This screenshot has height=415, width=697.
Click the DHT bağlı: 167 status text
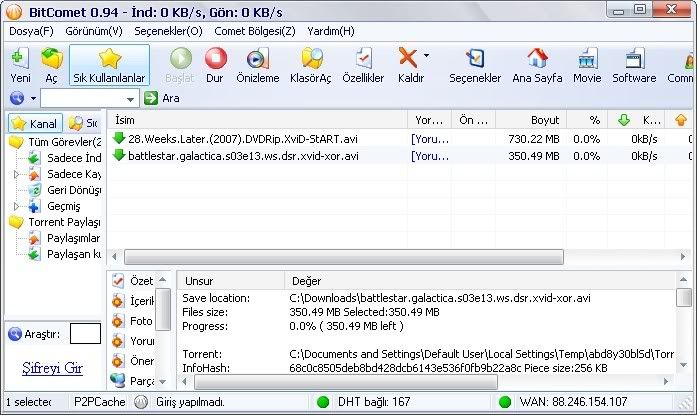(374, 402)
